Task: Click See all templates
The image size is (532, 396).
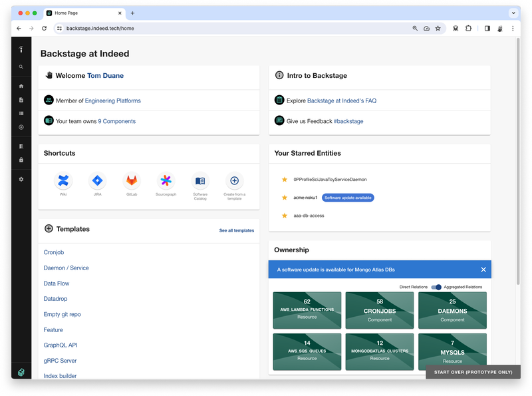Action: [x=237, y=230]
